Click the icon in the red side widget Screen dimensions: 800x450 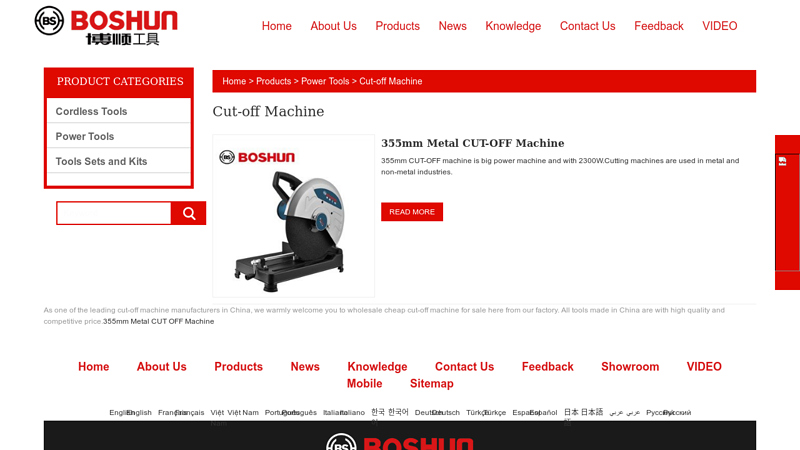[x=782, y=162]
